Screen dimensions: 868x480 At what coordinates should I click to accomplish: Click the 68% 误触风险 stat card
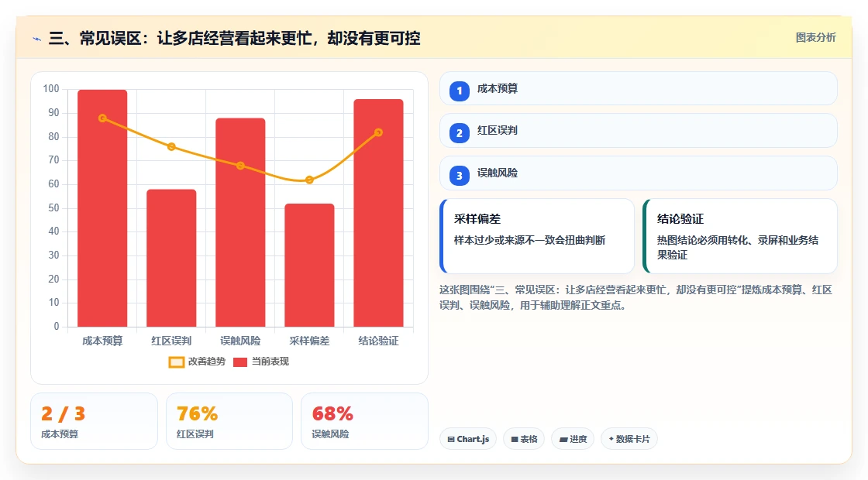coord(364,421)
